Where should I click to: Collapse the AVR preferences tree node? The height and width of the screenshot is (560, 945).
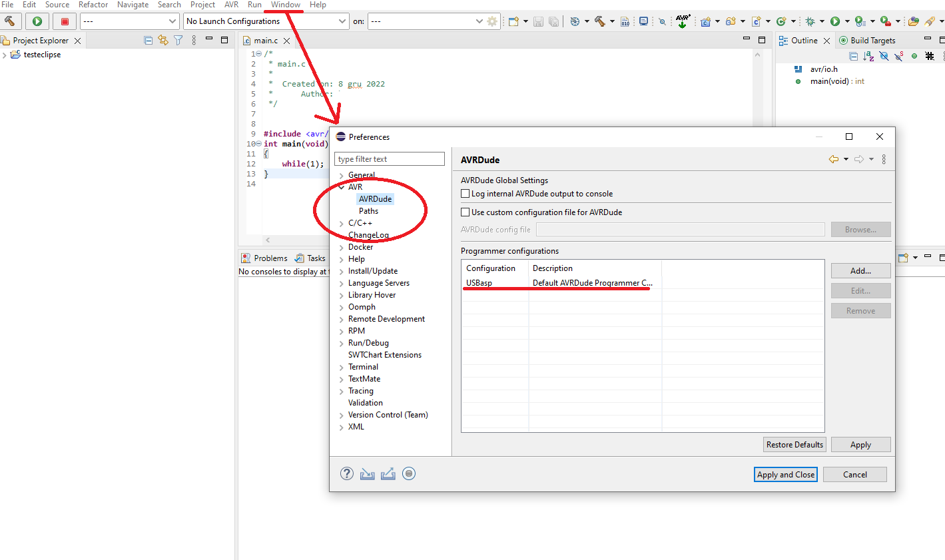pos(342,187)
